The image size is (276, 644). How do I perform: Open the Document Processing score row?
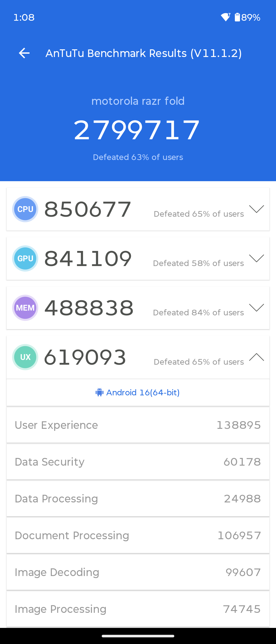pos(138,535)
